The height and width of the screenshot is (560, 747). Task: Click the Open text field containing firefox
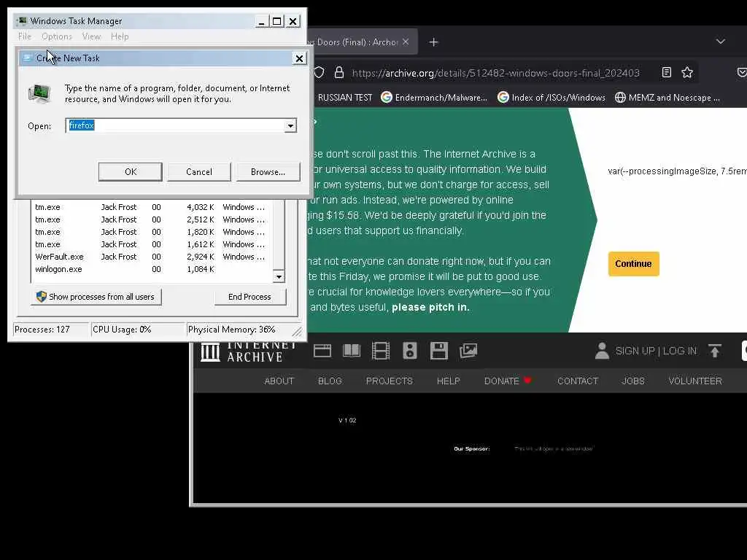coord(175,125)
